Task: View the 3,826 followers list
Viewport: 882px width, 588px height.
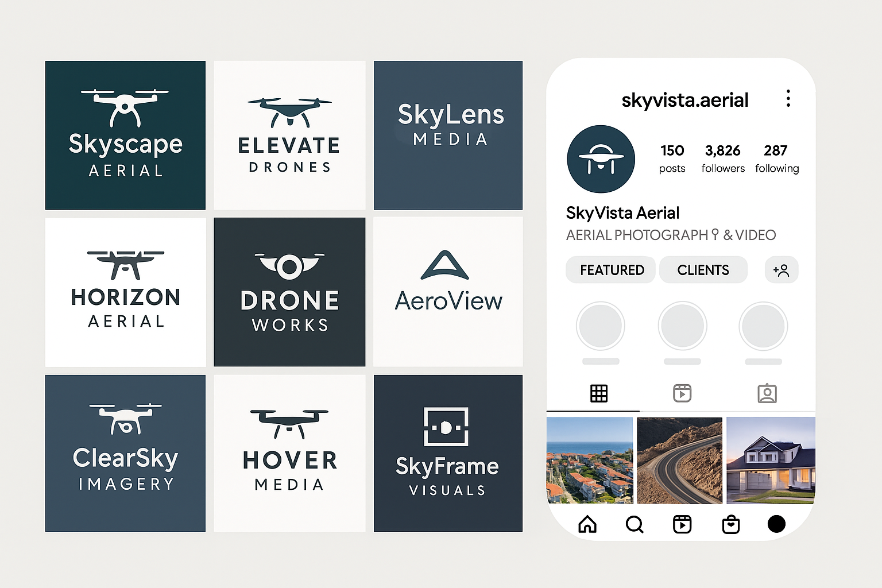Action: point(722,158)
